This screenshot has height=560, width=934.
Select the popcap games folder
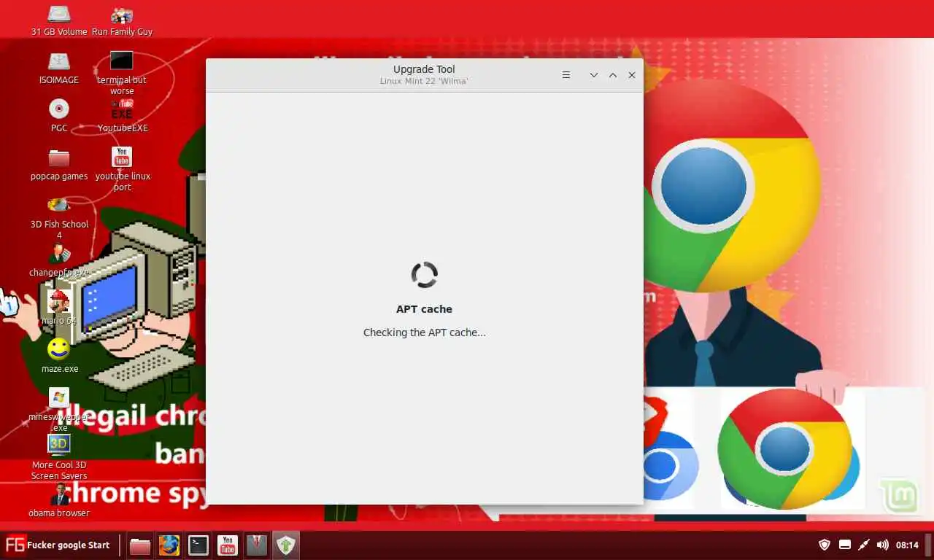(x=59, y=164)
